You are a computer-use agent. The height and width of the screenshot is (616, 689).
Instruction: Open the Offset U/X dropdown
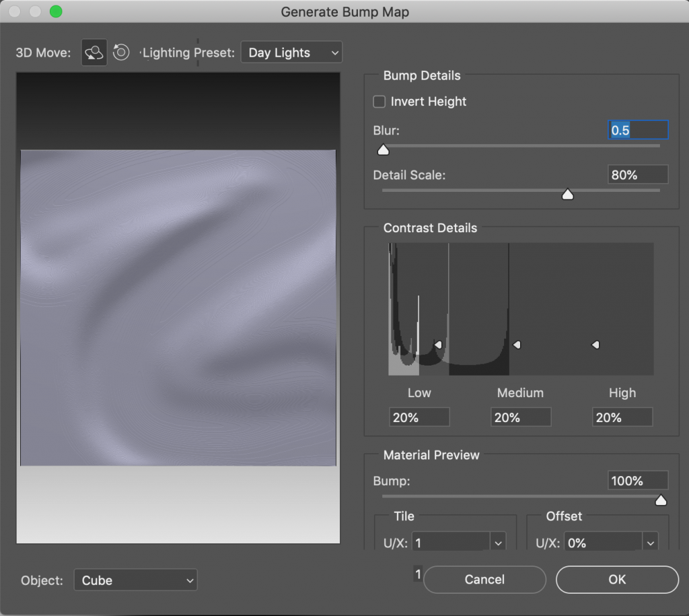[611, 542]
